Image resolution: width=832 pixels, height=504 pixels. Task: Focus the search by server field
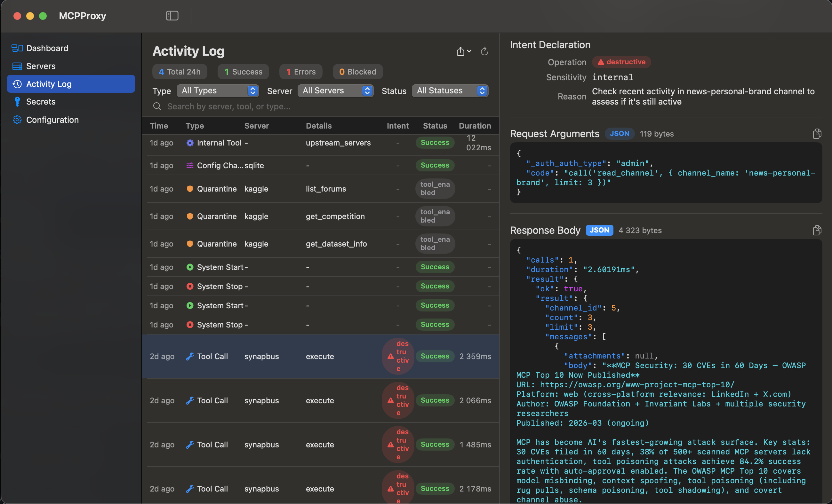point(324,106)
